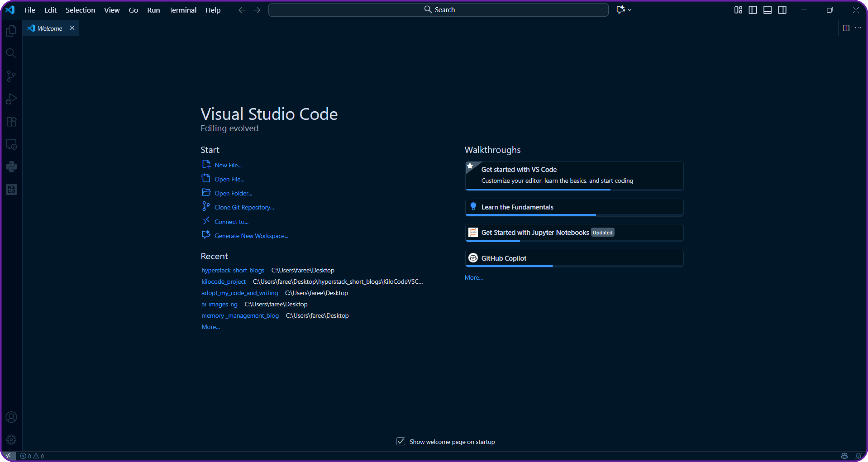868x462 pixels.
Task: Open the Run and Debug view
Action: (x=11, y=98)
